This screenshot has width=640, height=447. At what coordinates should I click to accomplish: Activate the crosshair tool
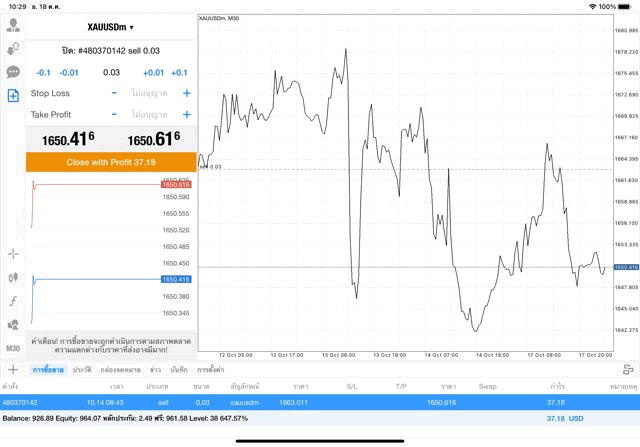click(13, 254)
